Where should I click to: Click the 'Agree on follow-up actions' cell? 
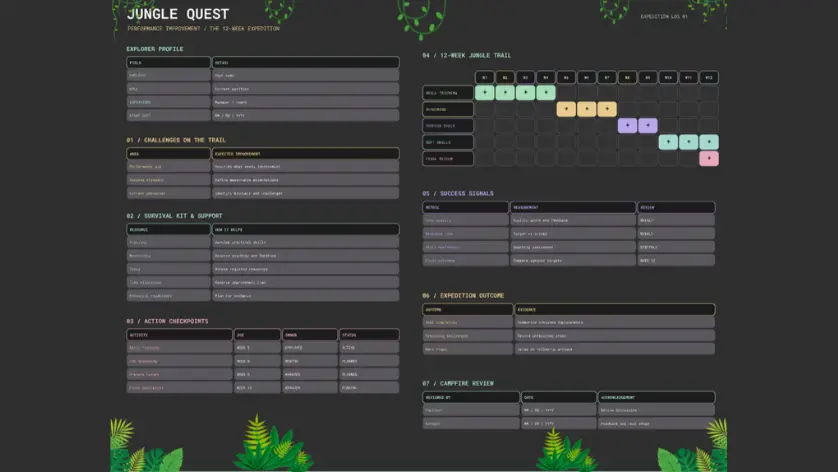click(x=615, y=349)
